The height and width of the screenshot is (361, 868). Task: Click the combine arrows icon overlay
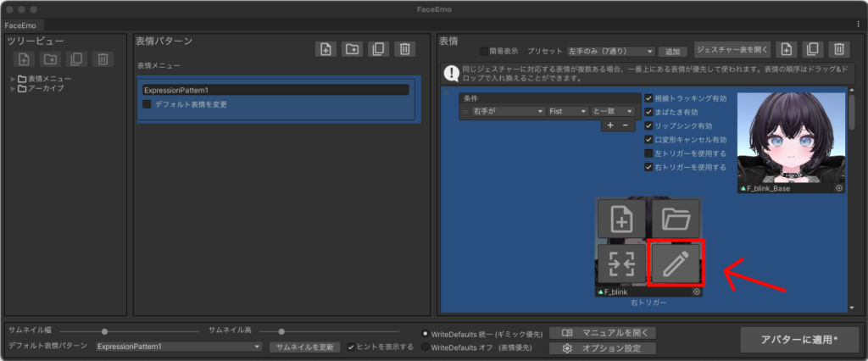622,263
